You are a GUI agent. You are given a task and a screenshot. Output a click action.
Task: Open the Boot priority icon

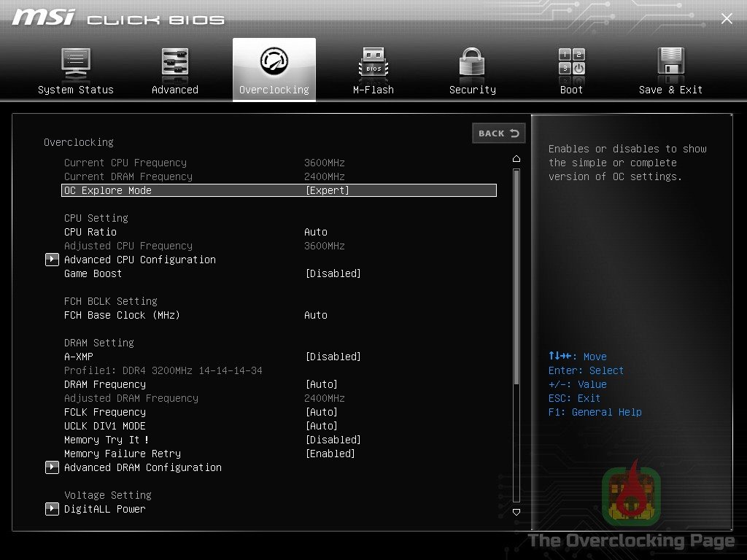pos(570,62)
